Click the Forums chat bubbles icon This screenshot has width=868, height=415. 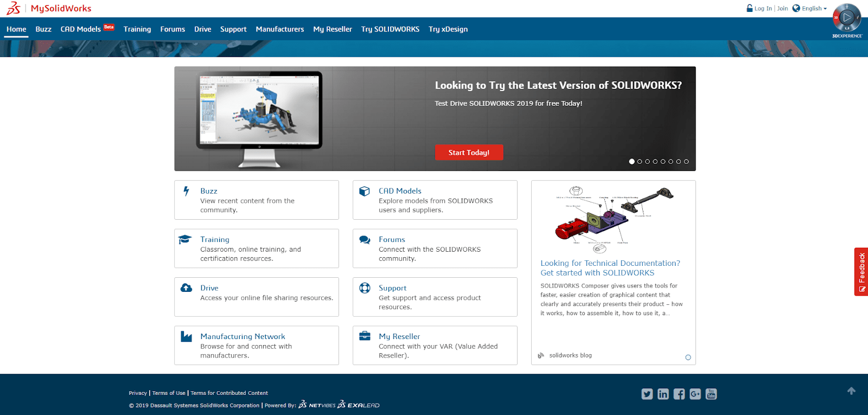(365, 239)
